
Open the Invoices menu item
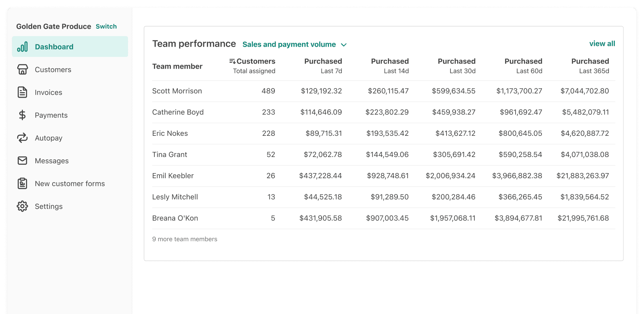point(48,92)
